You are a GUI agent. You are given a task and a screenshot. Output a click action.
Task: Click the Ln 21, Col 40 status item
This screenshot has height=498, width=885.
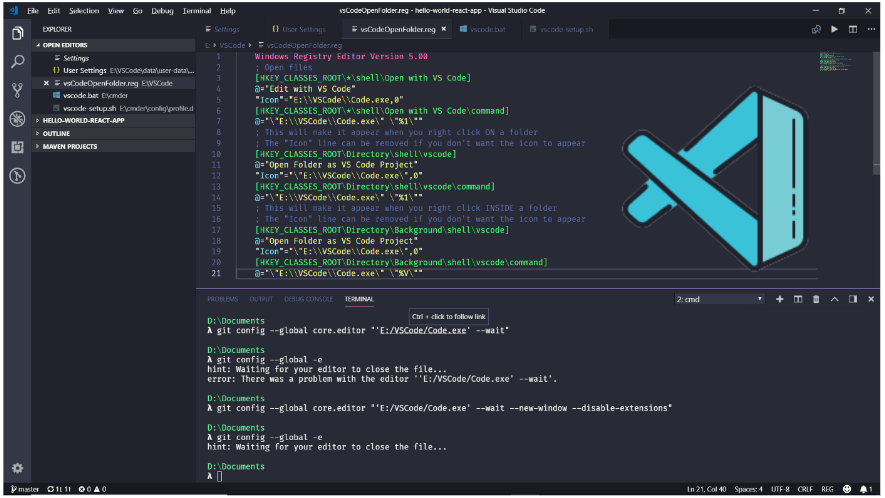706,489
